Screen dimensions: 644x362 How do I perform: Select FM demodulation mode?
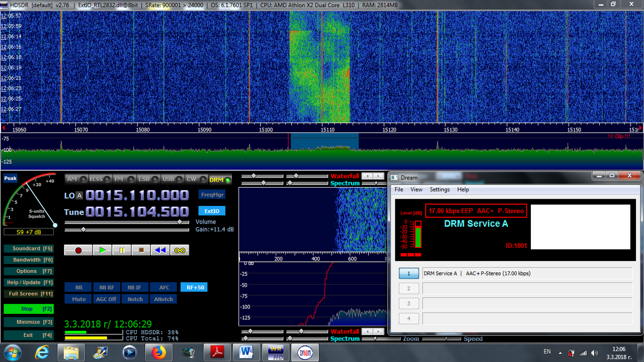click(x=124, y=179)
